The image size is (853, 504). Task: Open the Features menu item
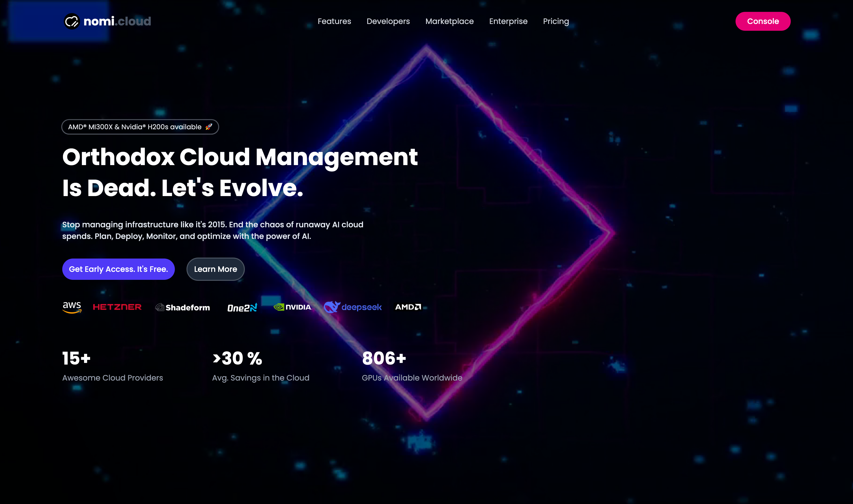(x=334, y=21)
